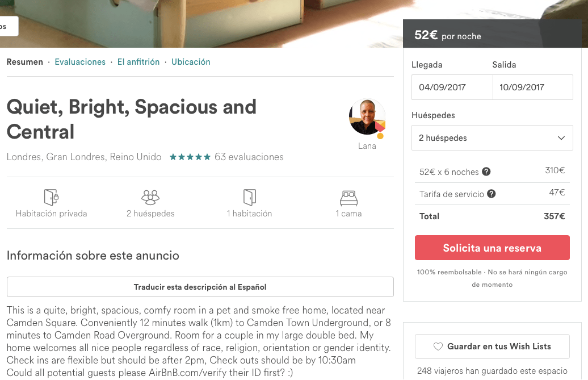This screenshot has width=588, height=380.
Task: Click "Solicita una reserva"
Action: click(492, 248)
